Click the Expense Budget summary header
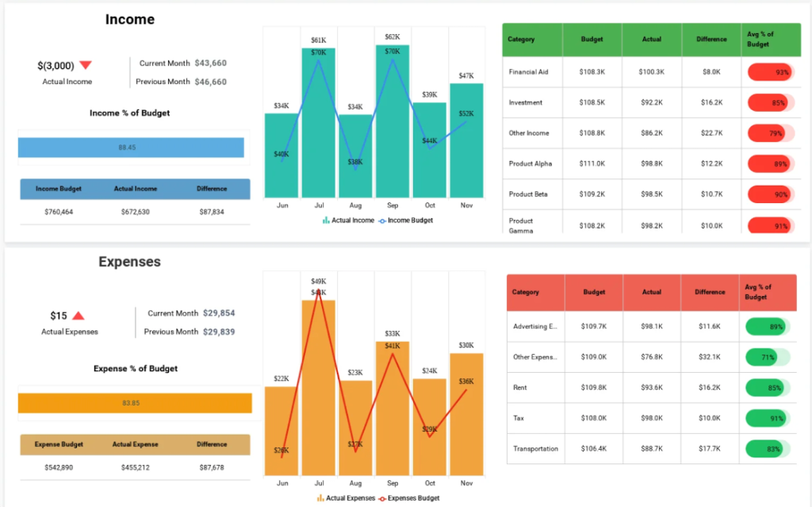 tap(59, 444)
